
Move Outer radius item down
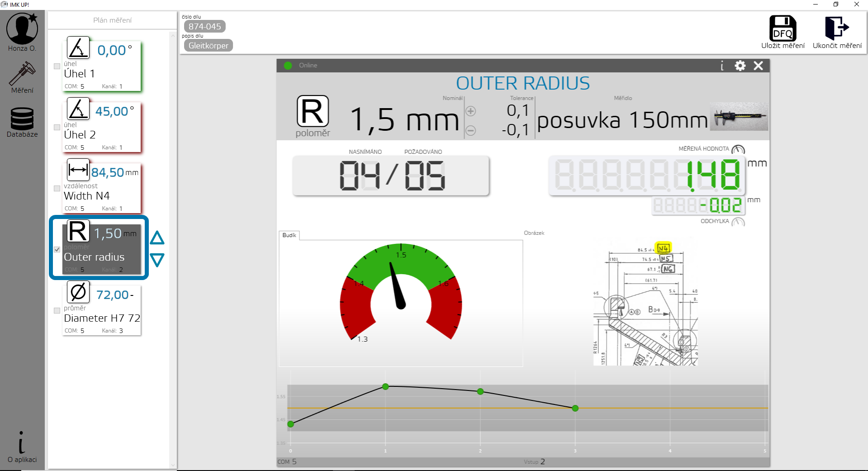(x=157, y=260)
